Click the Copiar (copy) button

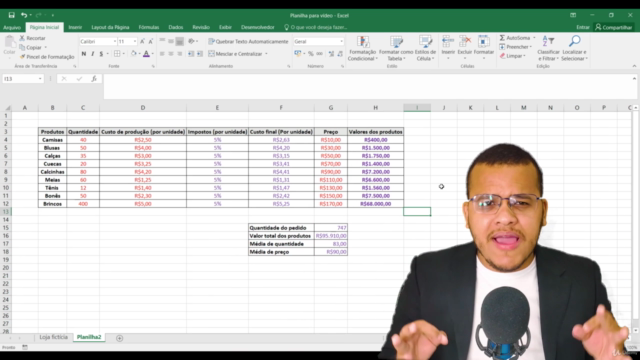[31, 47]
